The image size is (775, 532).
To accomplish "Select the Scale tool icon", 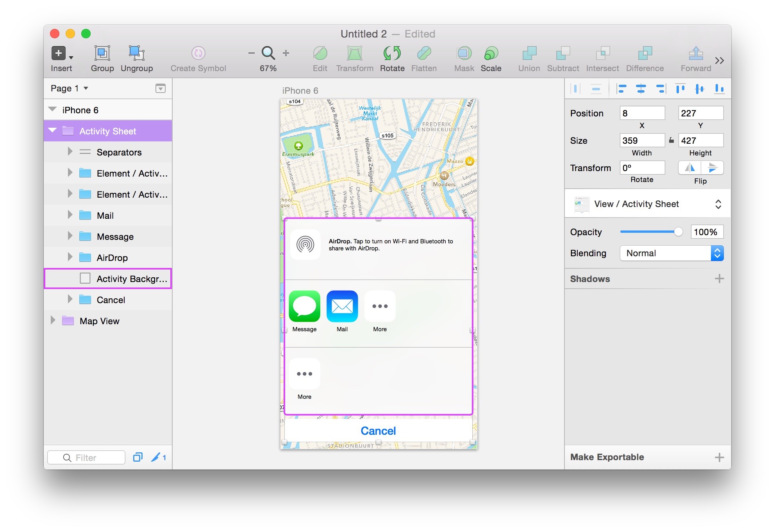I will click(x=491, y=54).
